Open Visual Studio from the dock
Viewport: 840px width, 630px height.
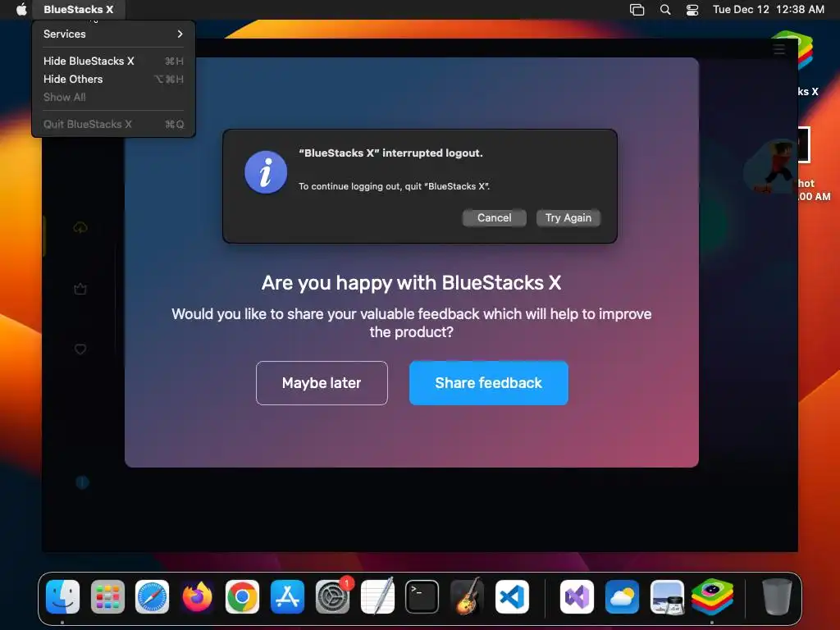(x=577, y=596)
